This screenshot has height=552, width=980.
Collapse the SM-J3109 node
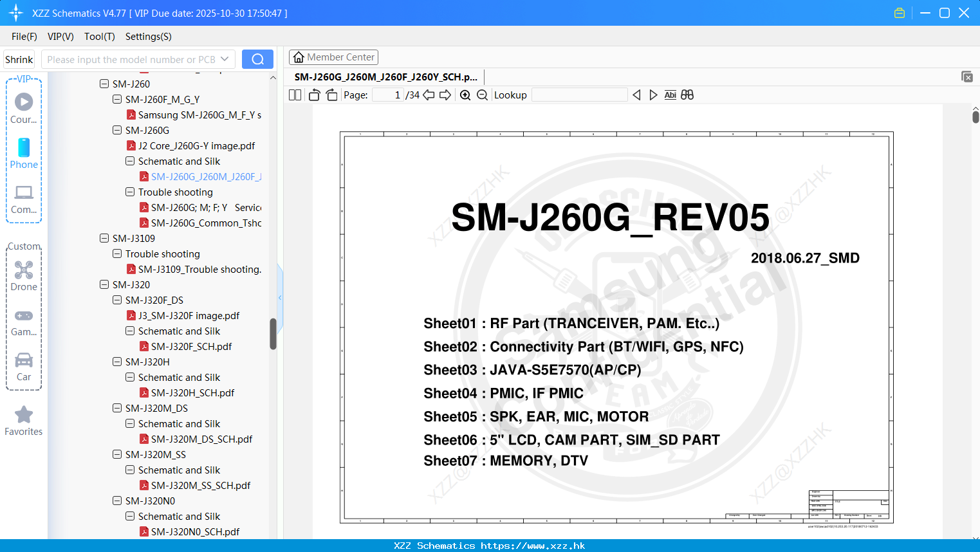coord(104,238)
